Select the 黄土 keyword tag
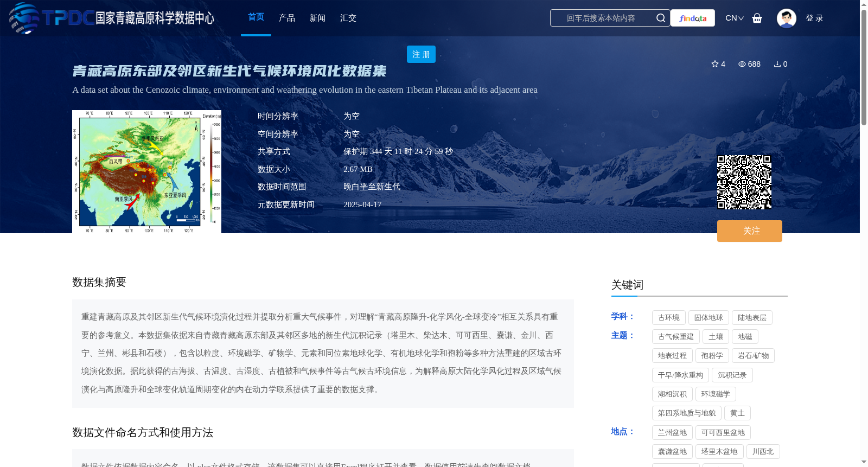 coord(737,413)
